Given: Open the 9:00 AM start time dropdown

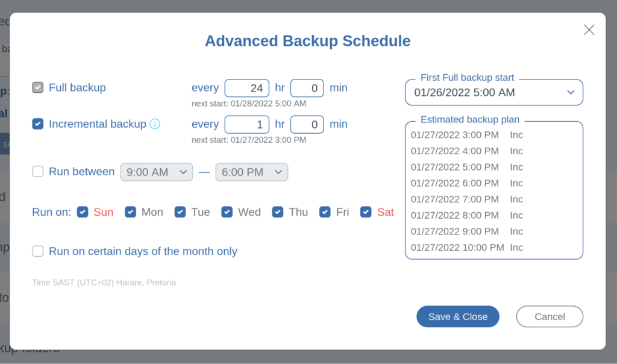Looking at the screenshot, I should pyautogui.click(x=156, y=172).
